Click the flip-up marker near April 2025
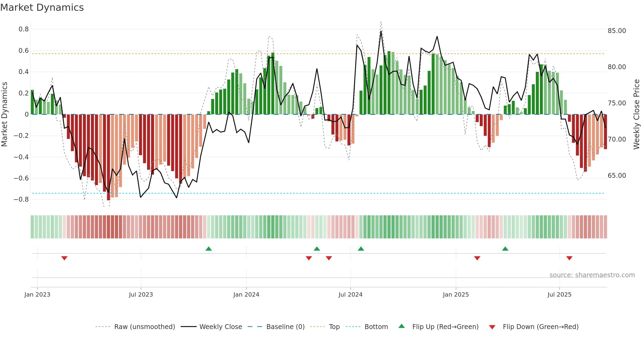 click(x=505, y=249)
